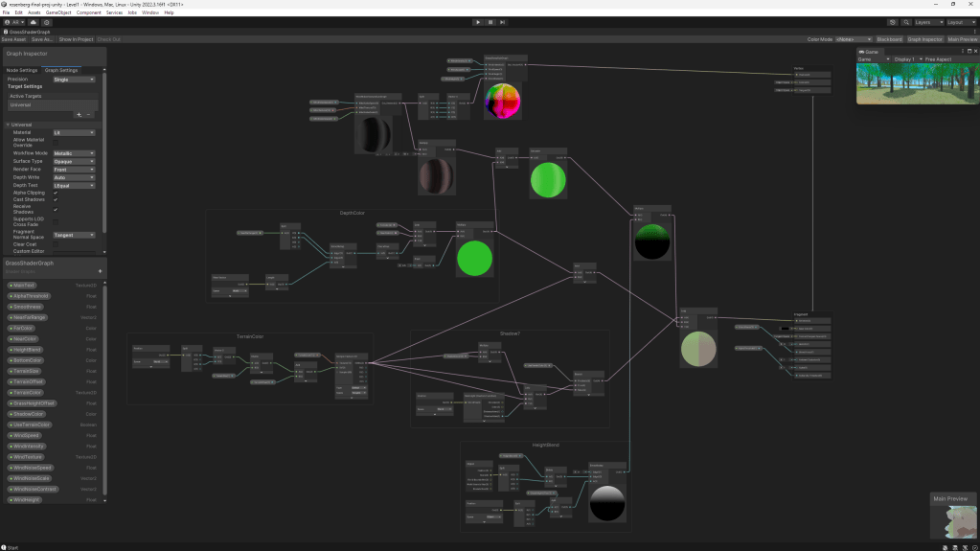The height and width of the screenshot is (551, 980).
Task: Open the version control settings gear icon
Action: click(47, 21)
